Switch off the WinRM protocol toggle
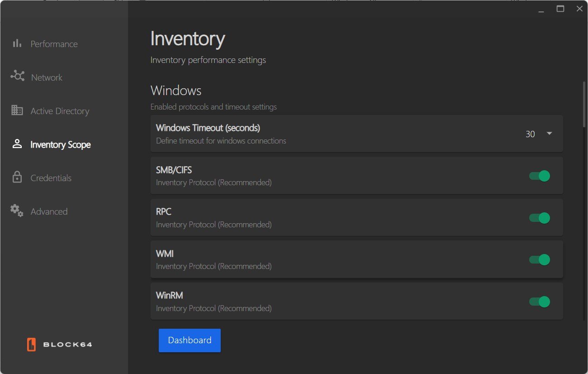The width and height of the screenshot is (588, 374). [x=540, y=302]
